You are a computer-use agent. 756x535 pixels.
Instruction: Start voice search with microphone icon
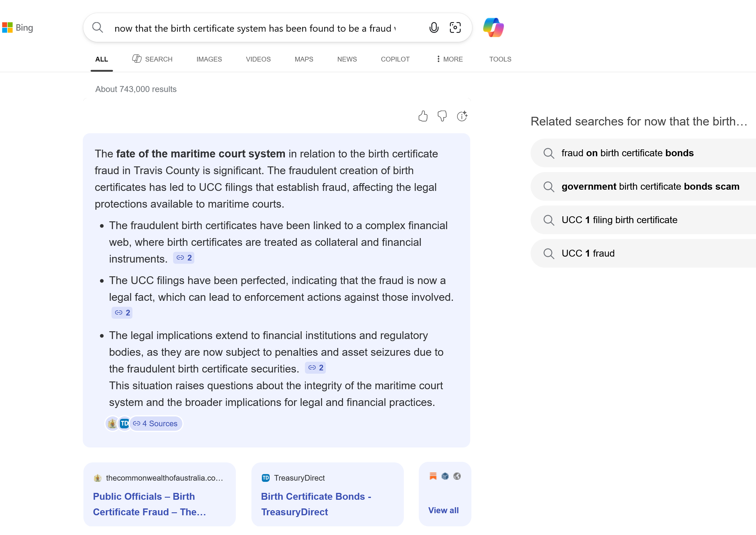(434, 28)
